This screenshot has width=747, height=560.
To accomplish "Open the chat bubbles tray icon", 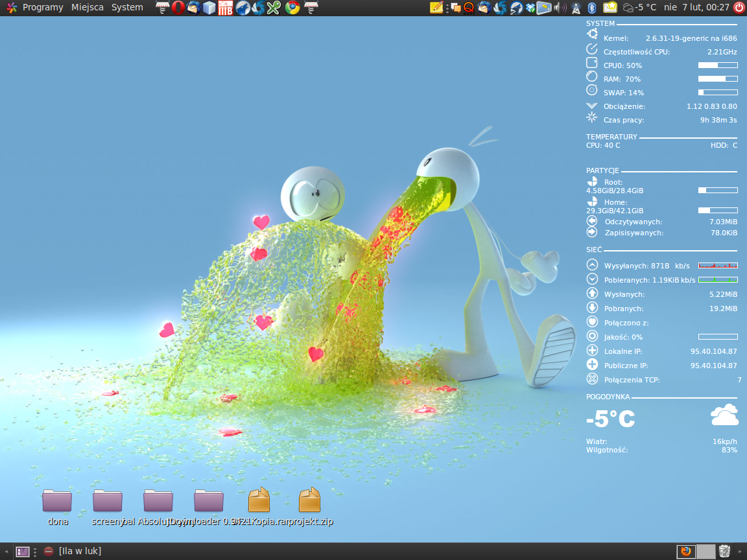I will coord(456,8).
